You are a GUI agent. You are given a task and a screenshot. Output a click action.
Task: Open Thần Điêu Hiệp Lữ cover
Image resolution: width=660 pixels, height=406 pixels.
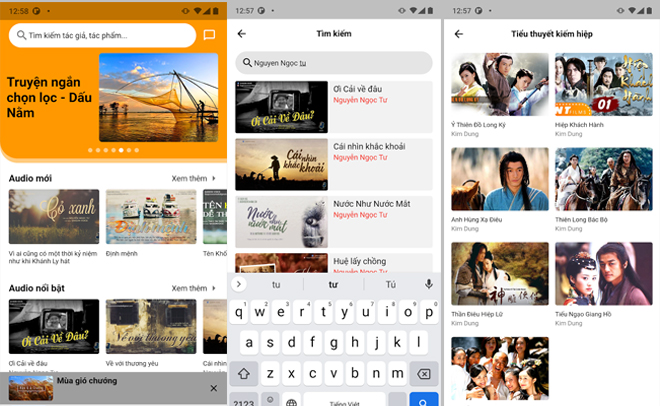click(x=500, y=273)
